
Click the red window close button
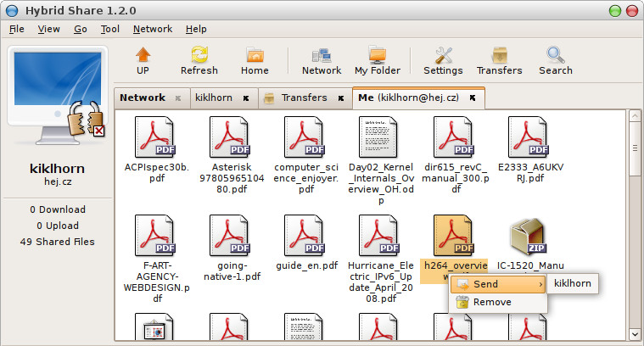tap(631, 11)
